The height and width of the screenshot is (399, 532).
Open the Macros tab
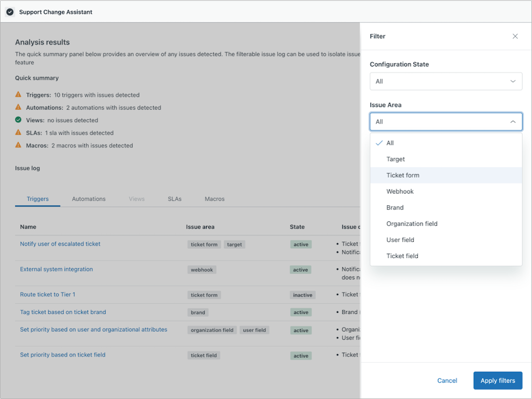point(215,199)
